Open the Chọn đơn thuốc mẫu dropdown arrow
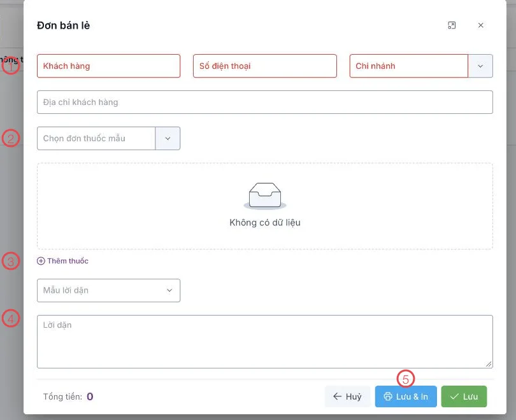Screen dimensions: 516x420 (x=168, y=138)
